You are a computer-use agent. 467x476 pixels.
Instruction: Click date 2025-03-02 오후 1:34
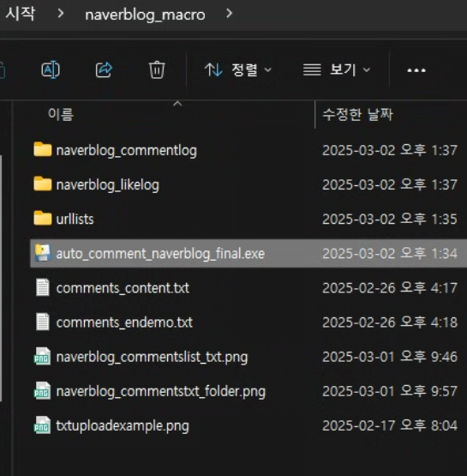click(390, 254)
